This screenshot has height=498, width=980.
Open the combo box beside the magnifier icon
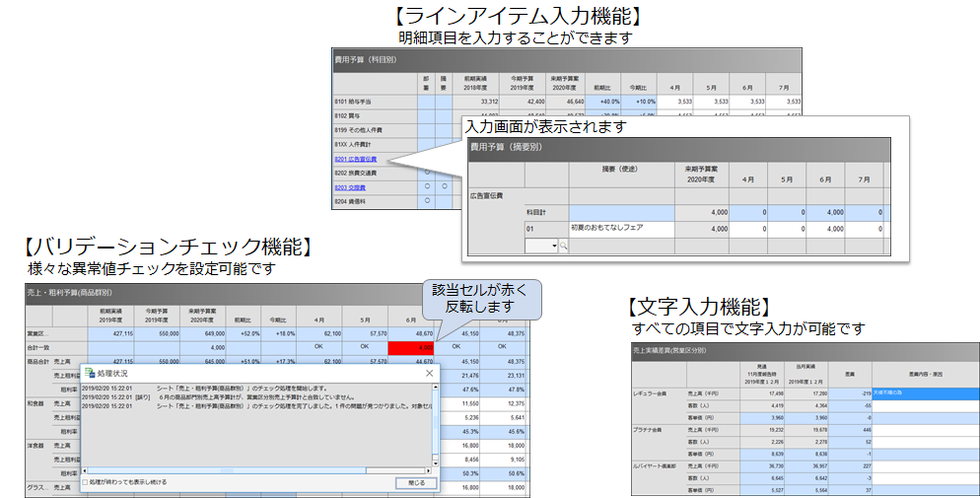coord(541,247)
